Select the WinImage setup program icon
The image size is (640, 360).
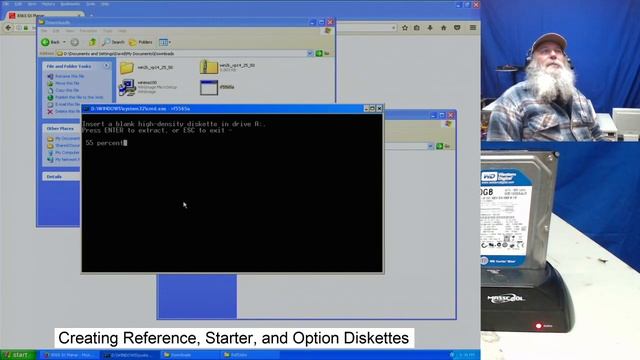(127, 87)
